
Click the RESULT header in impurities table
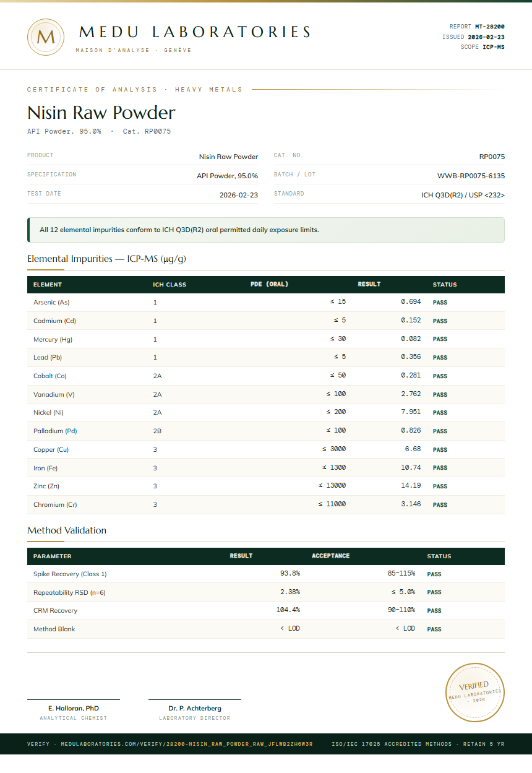click(x=369, y=285)
